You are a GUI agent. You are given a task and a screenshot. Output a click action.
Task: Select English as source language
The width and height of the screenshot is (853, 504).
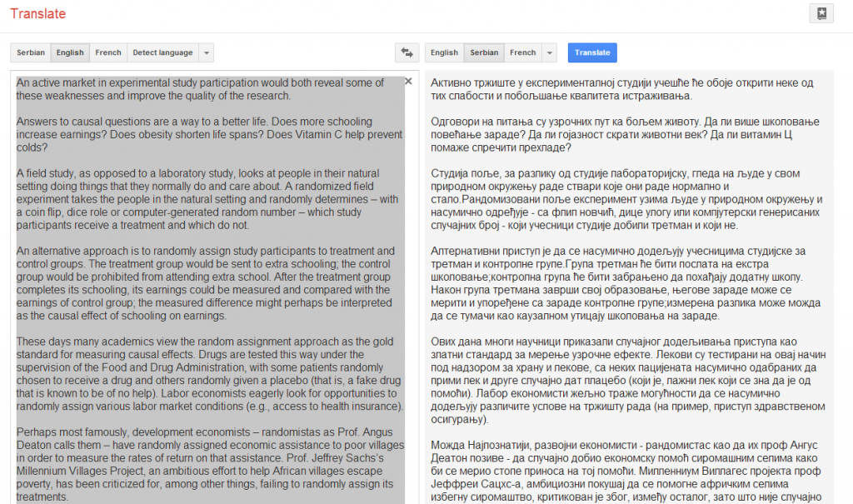(70, 52)
